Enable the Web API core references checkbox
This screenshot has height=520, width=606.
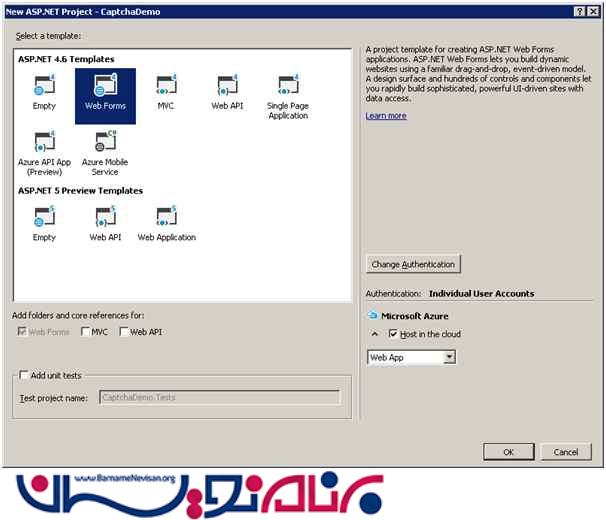click(124, 332)
